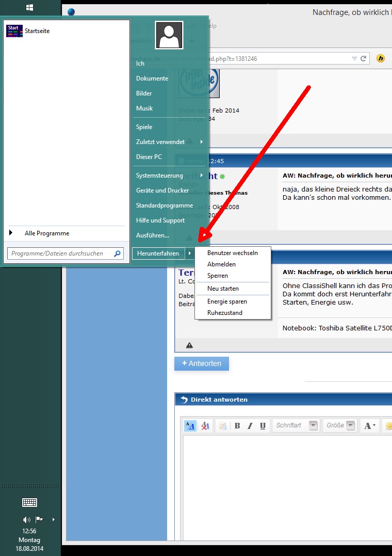
Task: Click the user account picture
Action: (x=169, y=35)
